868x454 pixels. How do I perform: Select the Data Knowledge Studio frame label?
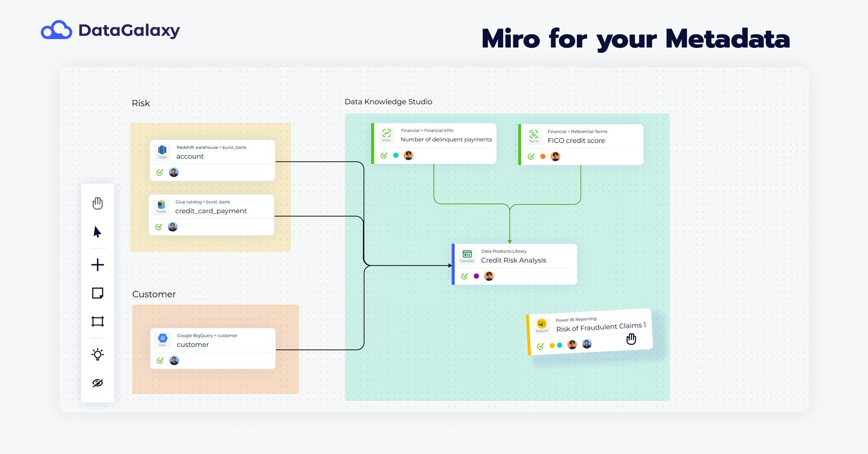[x=388, y=102]
